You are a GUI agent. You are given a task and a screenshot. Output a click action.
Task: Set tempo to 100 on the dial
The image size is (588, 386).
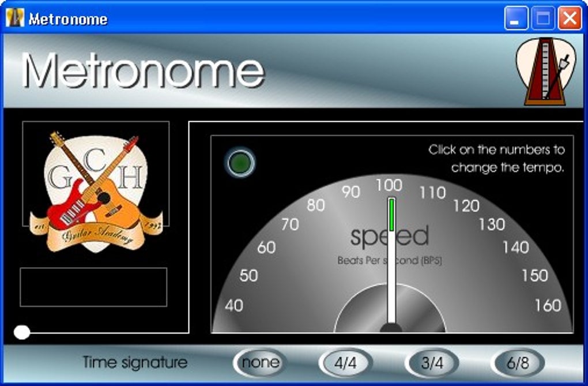389,185
